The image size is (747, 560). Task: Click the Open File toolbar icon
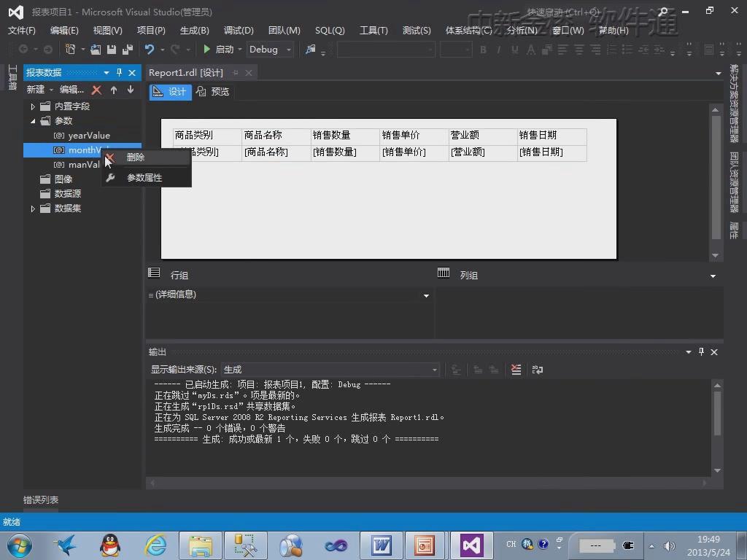click(96, 49)
